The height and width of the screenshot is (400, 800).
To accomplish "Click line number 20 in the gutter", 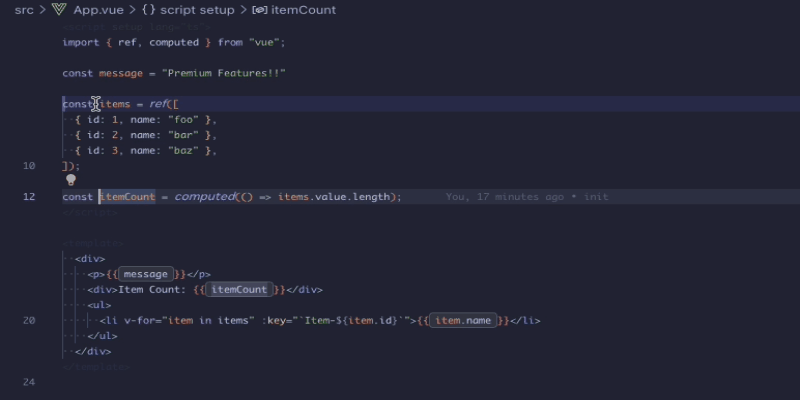I will tap(29, 320).
